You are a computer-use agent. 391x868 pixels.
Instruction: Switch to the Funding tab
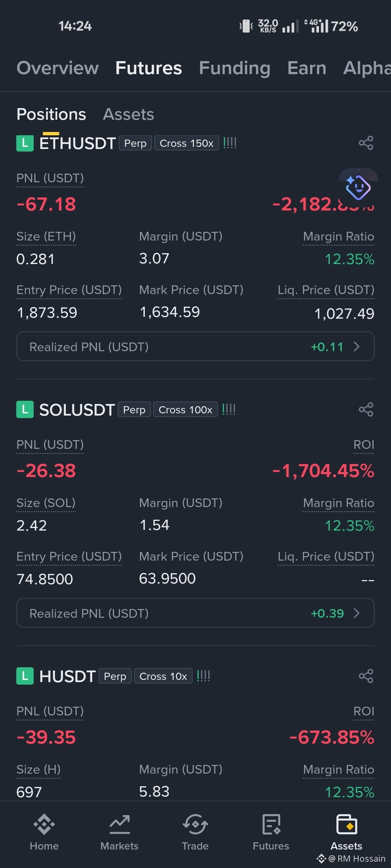(235, 68)
